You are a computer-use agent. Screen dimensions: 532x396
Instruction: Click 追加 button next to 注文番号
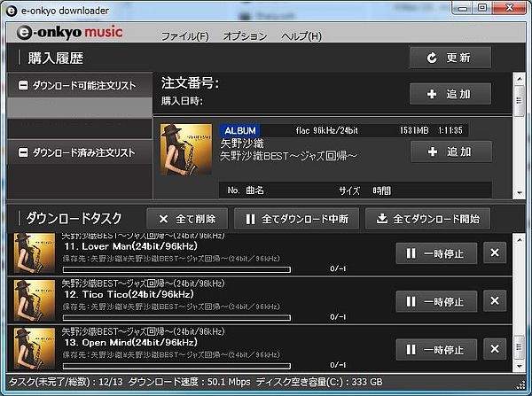[450, 94]
